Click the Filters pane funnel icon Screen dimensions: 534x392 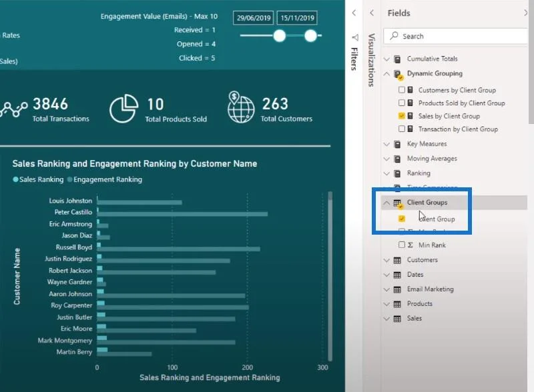[355, 37]
